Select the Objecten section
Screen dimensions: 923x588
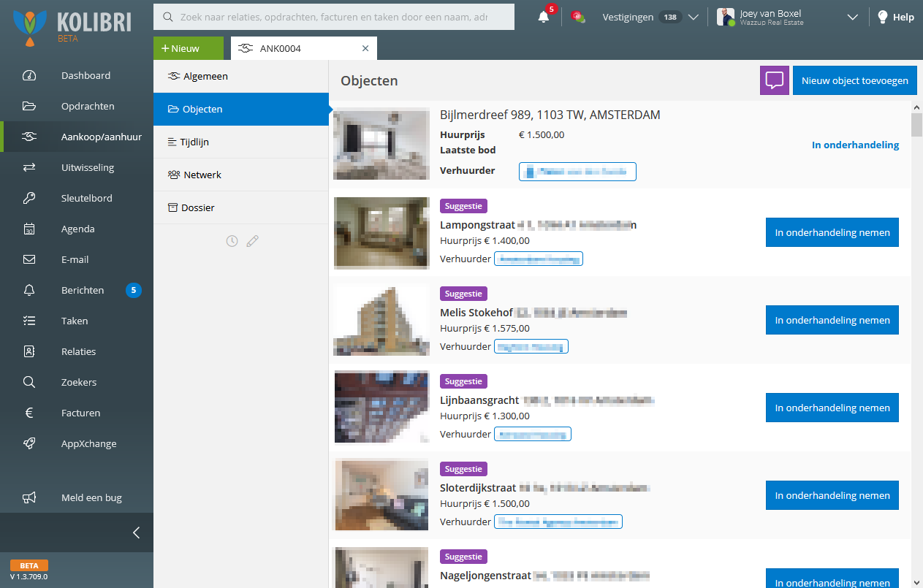point(241,109)
